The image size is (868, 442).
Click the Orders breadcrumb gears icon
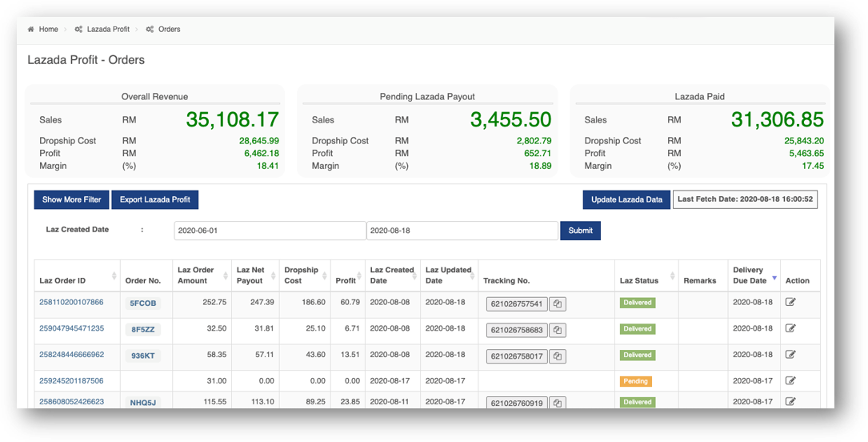(150, 30)
